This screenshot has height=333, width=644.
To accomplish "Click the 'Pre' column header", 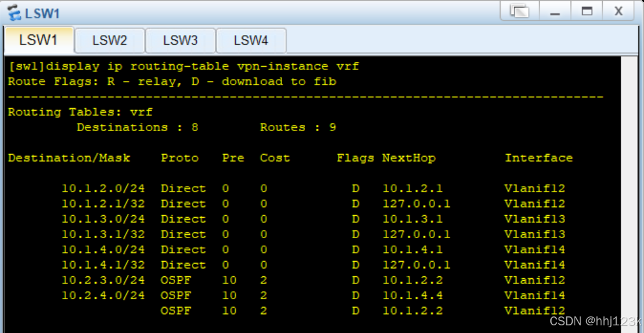I will 233,158.
